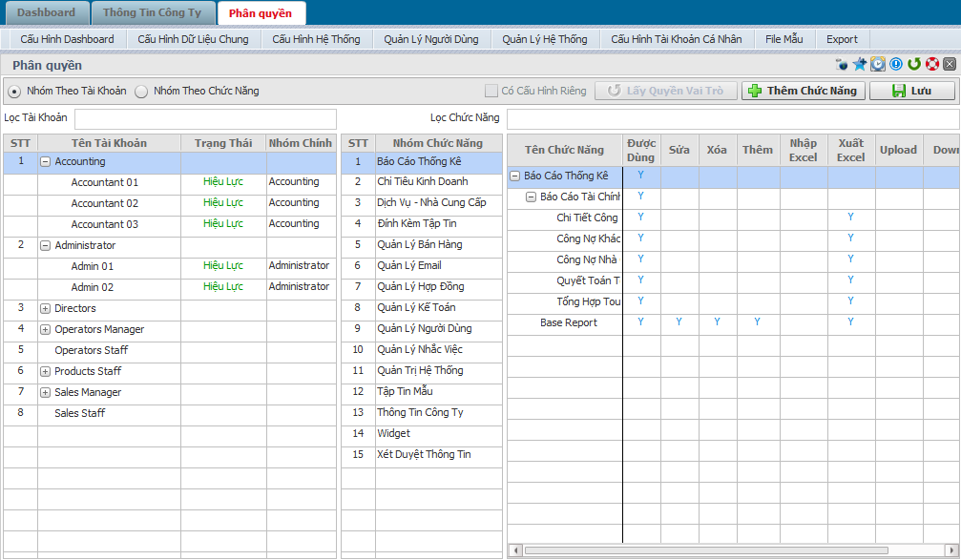Image resolution: width=961 pixels, height=560 pixels.
Task: Select Nhóm Theo Chức Năng radio button
Action: point(141,92)
